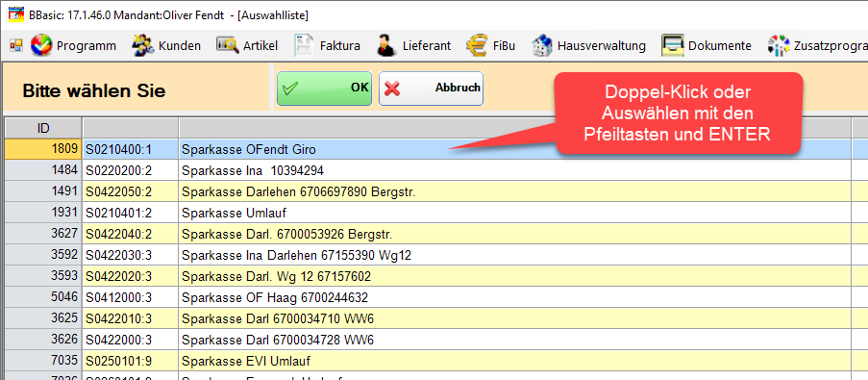Click the ID column header
The height and width of the screenshot is (380, 868).
point(43,128)
